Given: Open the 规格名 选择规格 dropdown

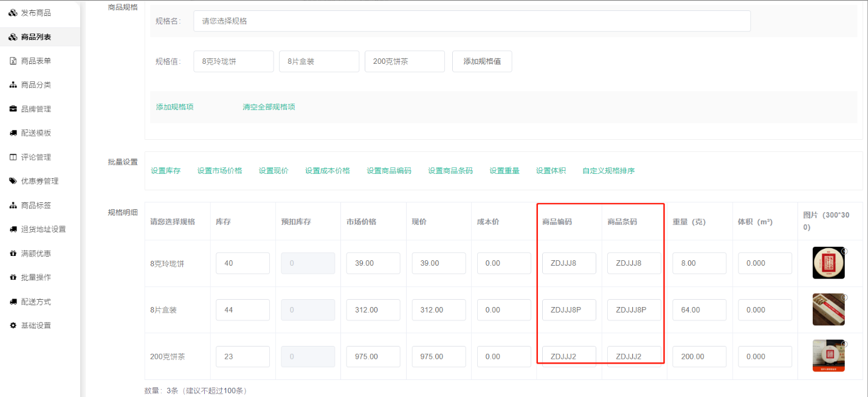Looking at the screenshot, I should (x=472, y=21).
